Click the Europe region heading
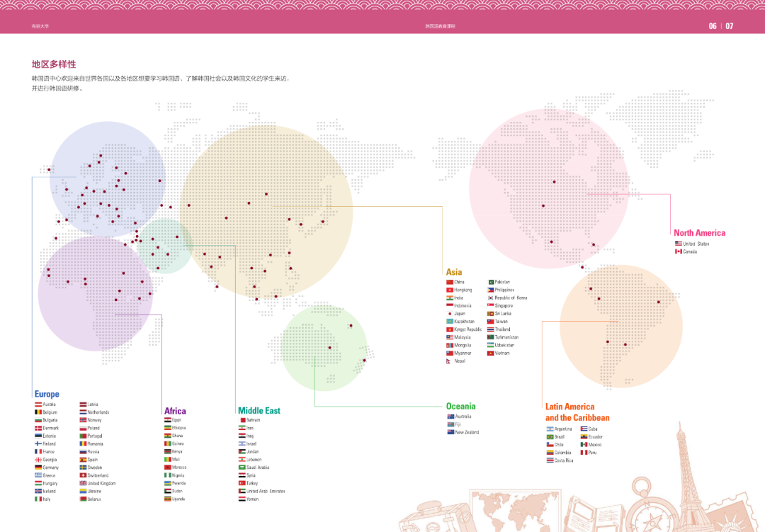 (47, 394)
